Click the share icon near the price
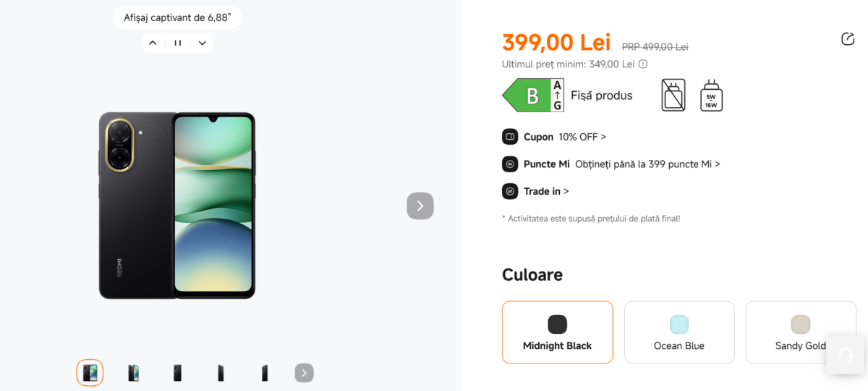This screenshot has height=391, width=868. [848, 39]
